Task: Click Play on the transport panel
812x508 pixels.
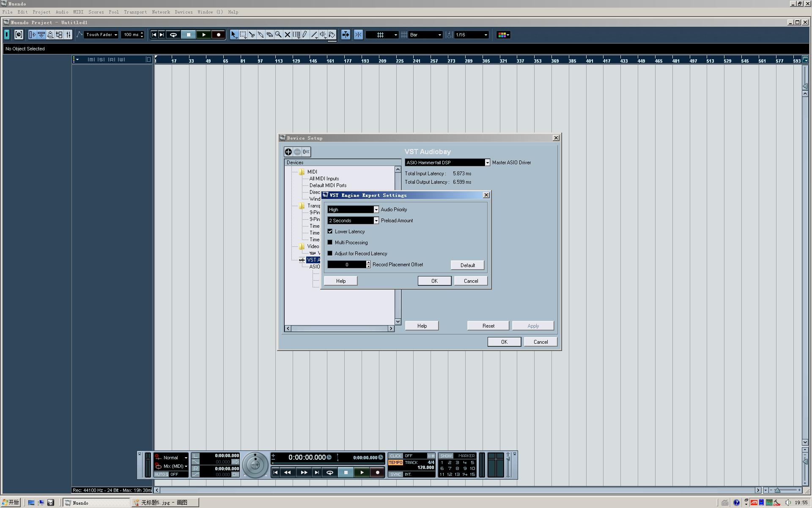Action: (362, 472)
